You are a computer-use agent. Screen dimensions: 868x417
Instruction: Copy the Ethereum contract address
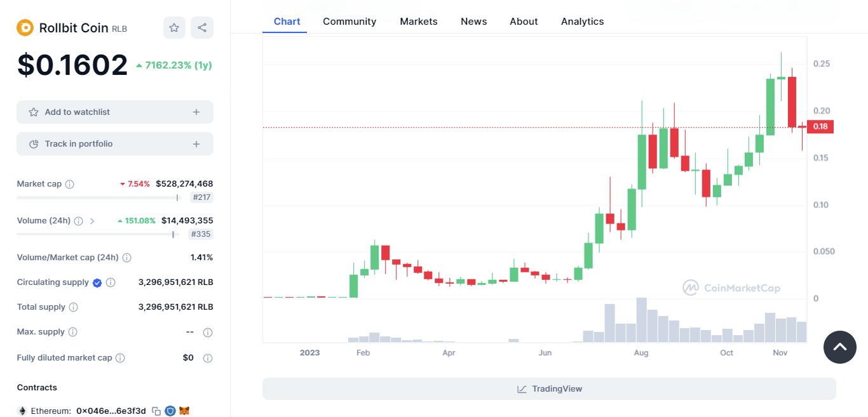click(156, 411)
